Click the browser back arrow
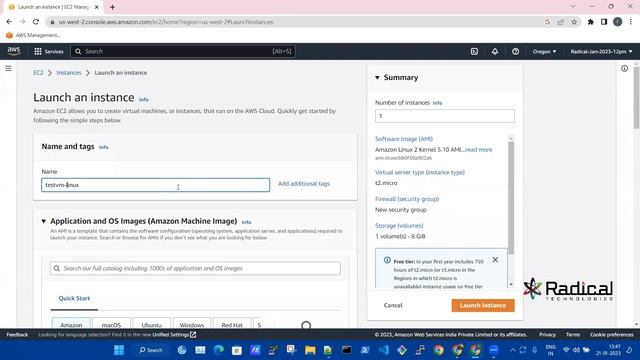This screenshot has width=640, height=360. tap(9, 22)
